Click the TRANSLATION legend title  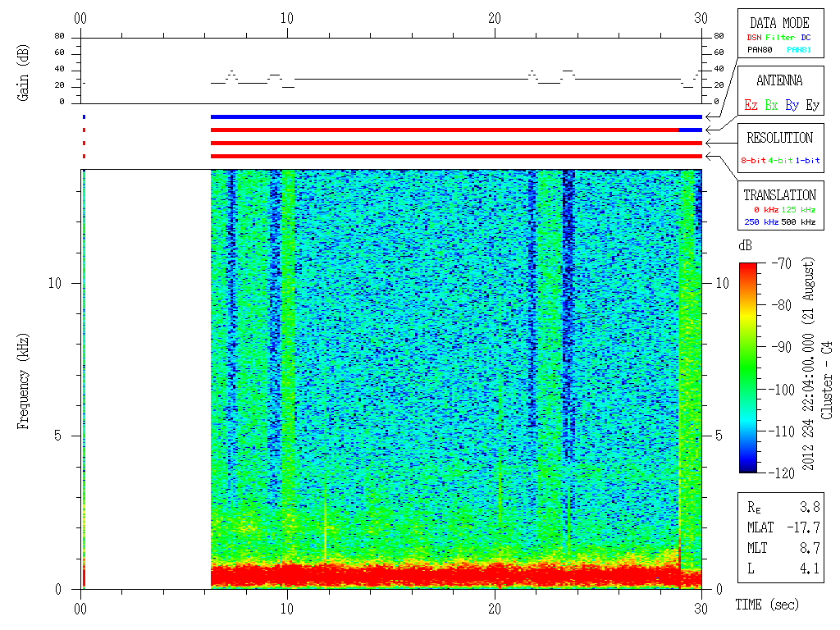(780, 195)
